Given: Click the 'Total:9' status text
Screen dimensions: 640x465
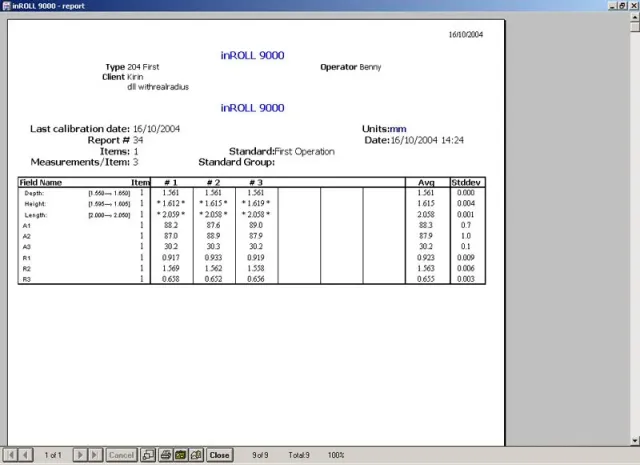Looking at the screenshot, I should click(299, 455).
